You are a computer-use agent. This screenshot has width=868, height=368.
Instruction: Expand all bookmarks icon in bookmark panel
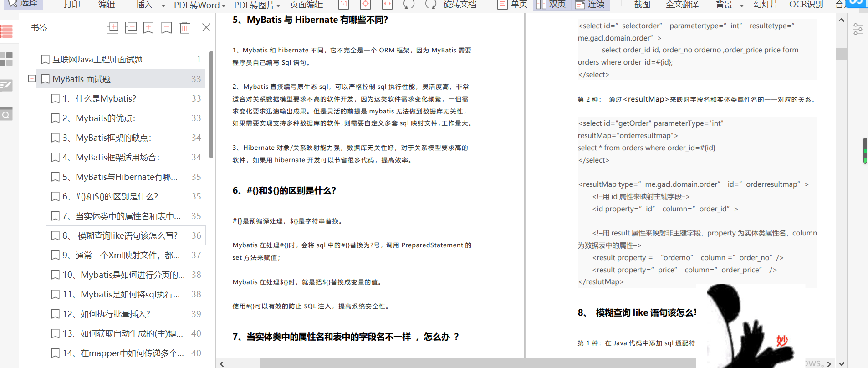[x=112, y=27]
